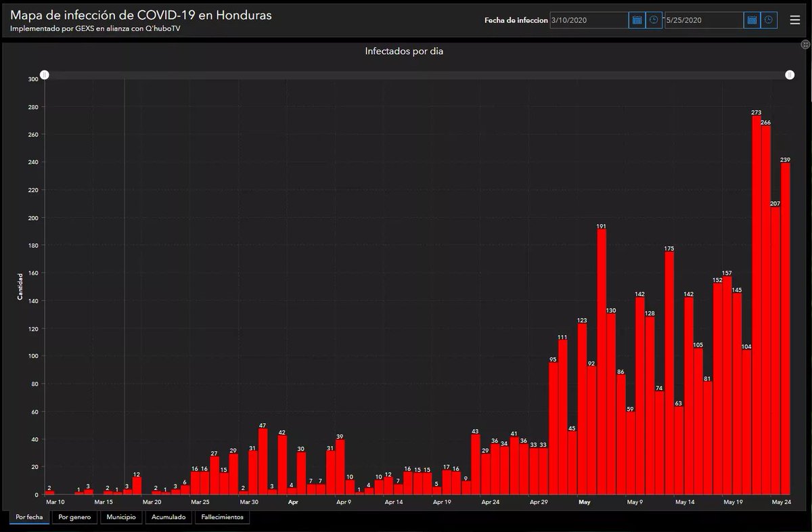Click the 'Mar 10' x-axis label
Viewport: 812px width, 532px height.
pos(55,502)
